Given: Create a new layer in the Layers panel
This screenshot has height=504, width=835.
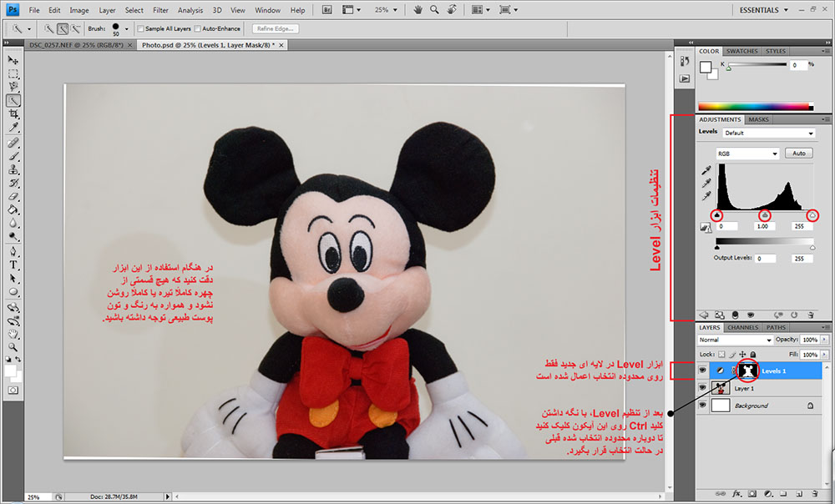Looking at the screenshot, I should pos(799,494).
